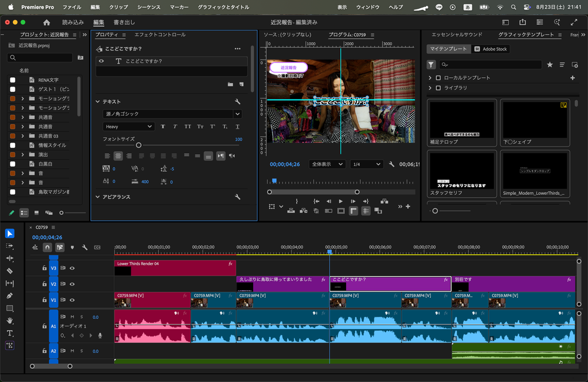Choose the Hand tool
Screen dimensions: 588x382
pyautogui.click(x=9, y=321)
